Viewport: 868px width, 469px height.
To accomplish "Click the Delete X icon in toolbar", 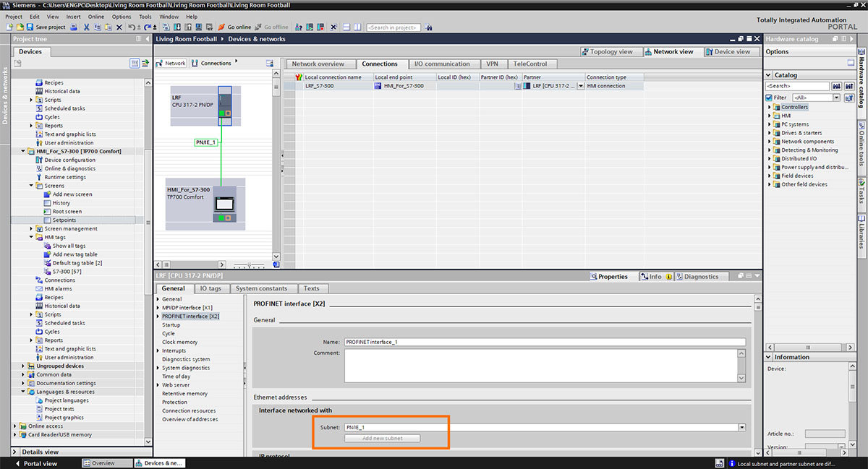I will (119, 27).
